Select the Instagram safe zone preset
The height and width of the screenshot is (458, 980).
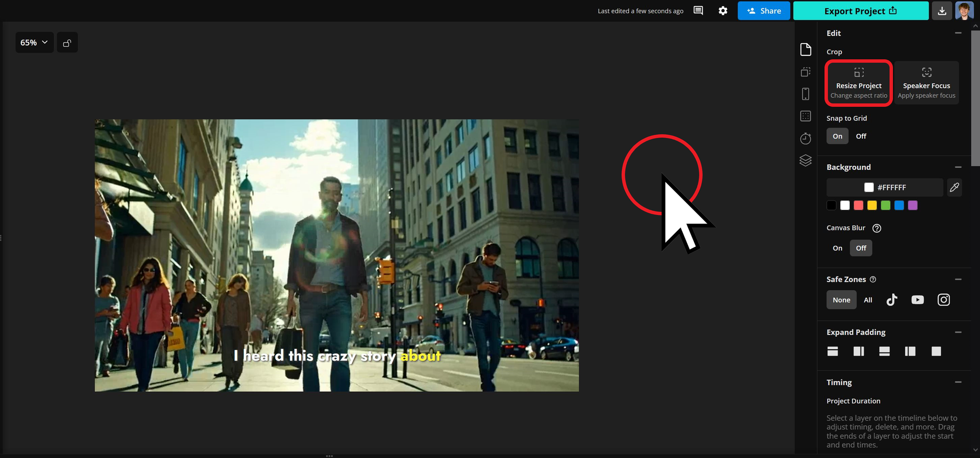pyautogui.click(x=944, y=300)
